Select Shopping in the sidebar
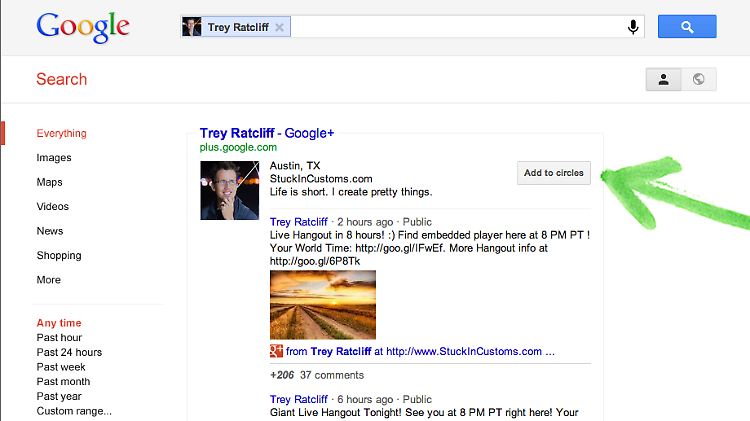The height and width of the screenshot is (421, 750). click(x=59, y=255)
